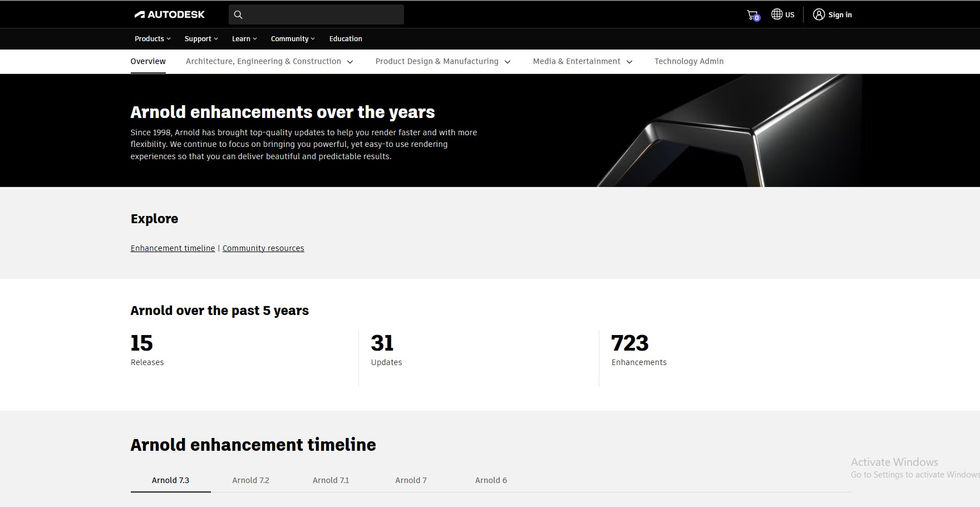Focus the site search field

tap(316, 14)
